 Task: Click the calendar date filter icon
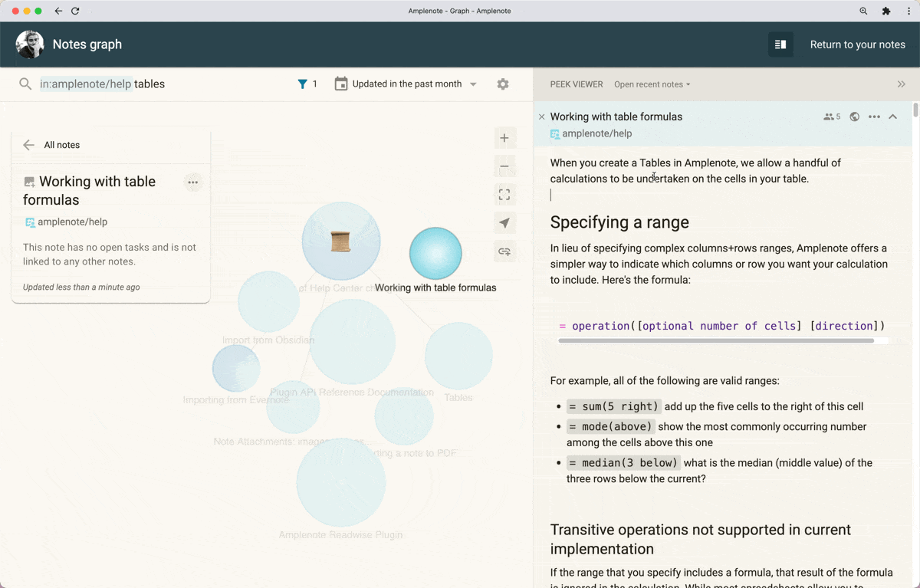coord(341,84)
